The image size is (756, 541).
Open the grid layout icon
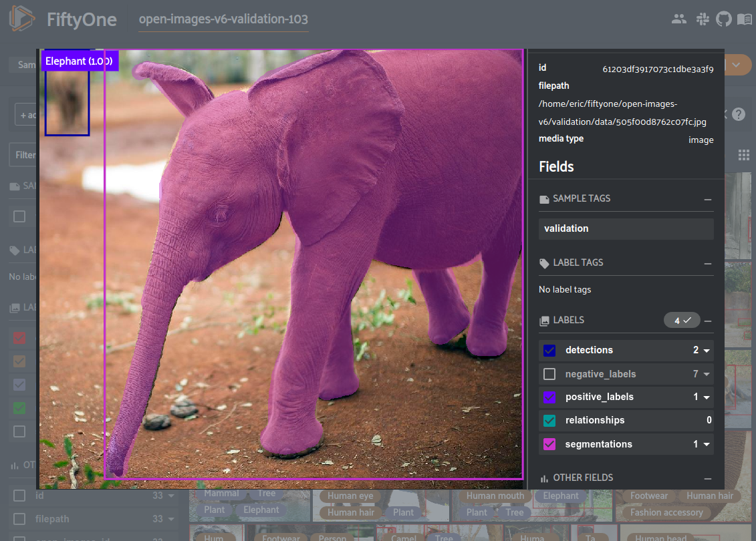[744, 155]
